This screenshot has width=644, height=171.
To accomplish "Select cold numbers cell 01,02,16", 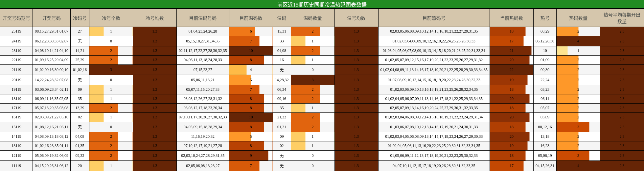I will point(80,70).
